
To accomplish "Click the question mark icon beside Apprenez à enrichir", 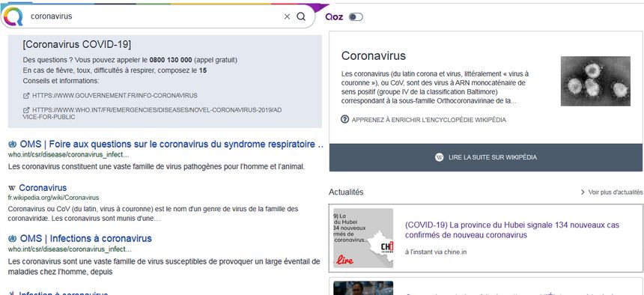I will (x=345, y=120).
